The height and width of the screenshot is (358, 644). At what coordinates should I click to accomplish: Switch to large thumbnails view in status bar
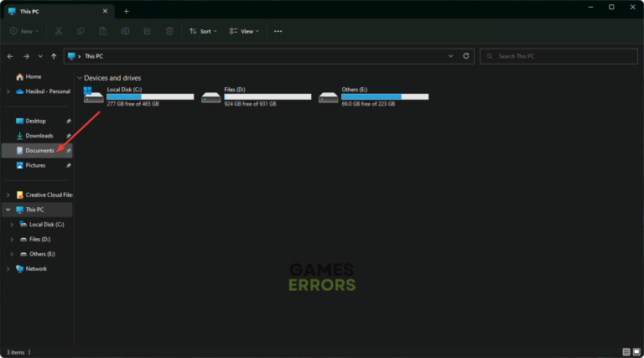coord(636,351)
